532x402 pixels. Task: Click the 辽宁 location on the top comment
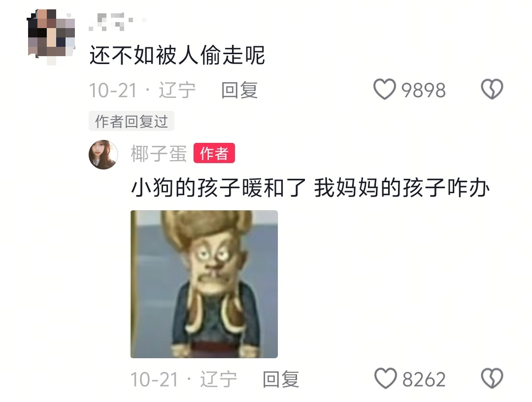tap(177, 90)
